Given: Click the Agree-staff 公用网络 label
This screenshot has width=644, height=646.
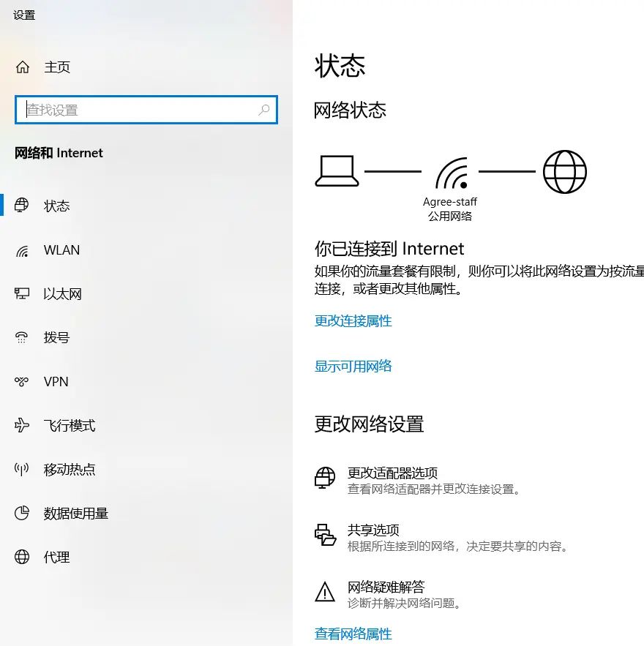Looking at the screenshot, I should [x=449, y=209].
